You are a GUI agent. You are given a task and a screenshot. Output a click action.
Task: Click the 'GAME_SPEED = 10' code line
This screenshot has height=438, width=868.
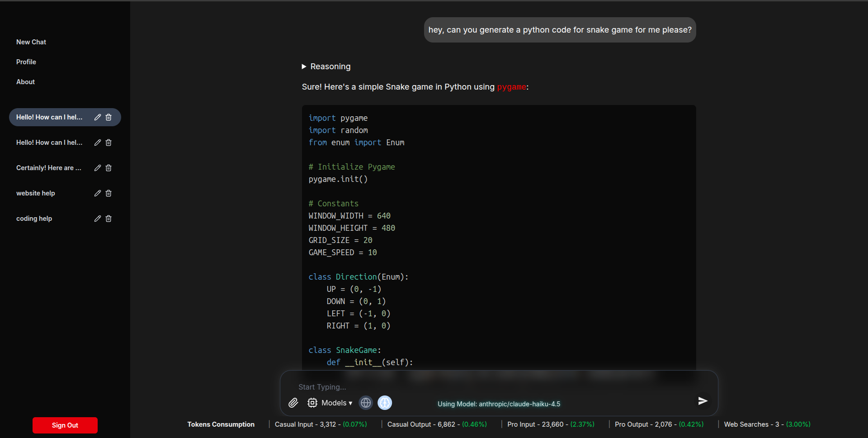[343, 252]
